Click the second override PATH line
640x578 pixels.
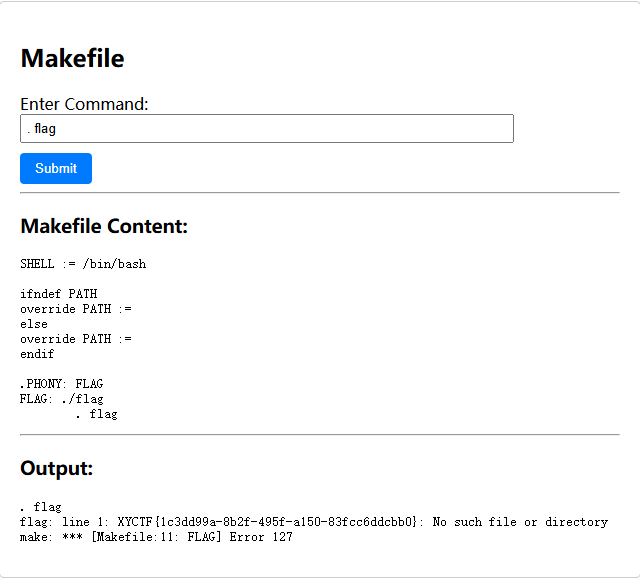(76, 339)
